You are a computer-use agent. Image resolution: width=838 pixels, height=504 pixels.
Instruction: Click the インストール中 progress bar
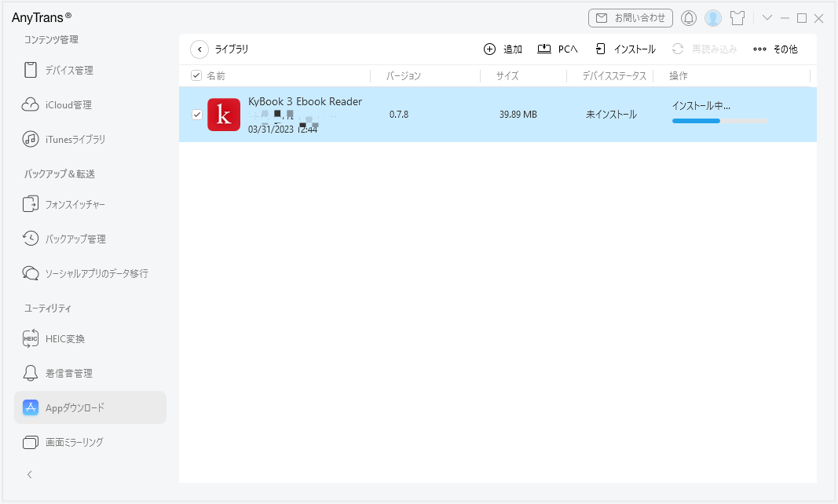[x=719, y=121]
